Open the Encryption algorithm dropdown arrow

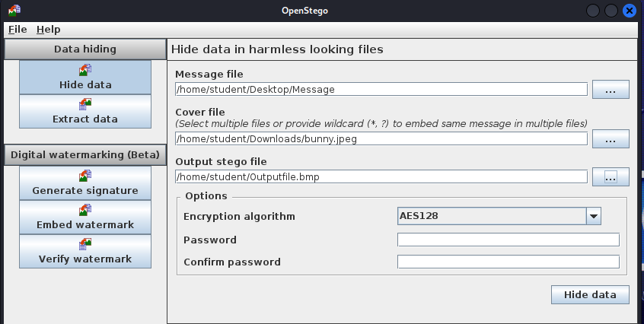pyautogui.click(x=594, y=216)
